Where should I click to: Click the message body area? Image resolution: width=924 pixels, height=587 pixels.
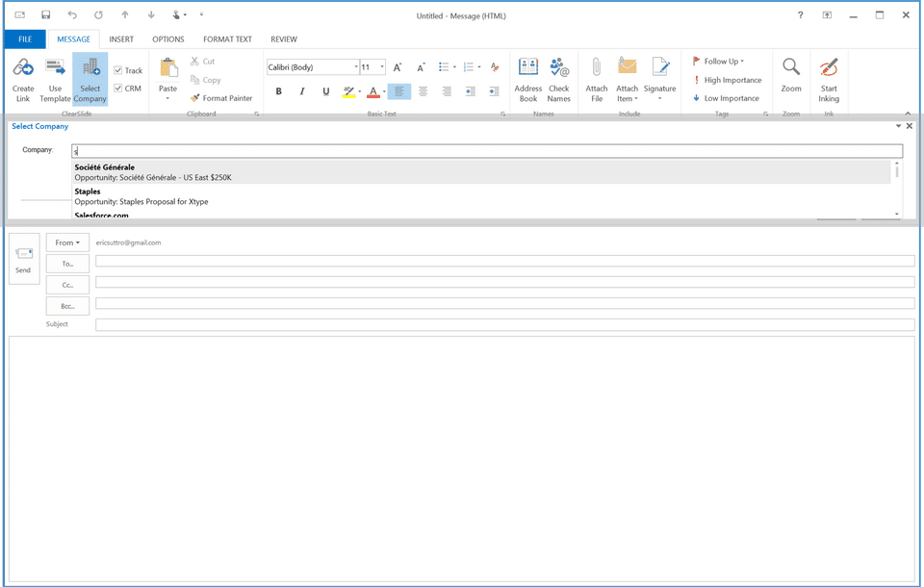tap(462, 458)
